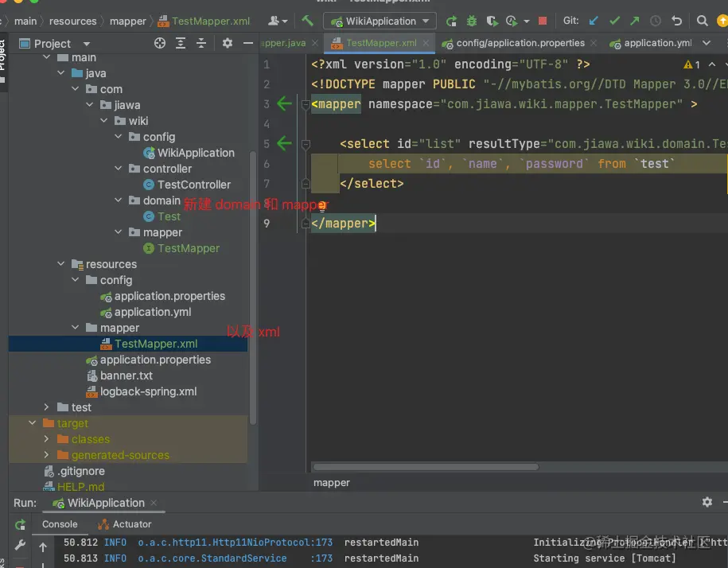Viewport: 728px width, 568px height.
Task: Collapse the controller package
Action: click(118, 168)
